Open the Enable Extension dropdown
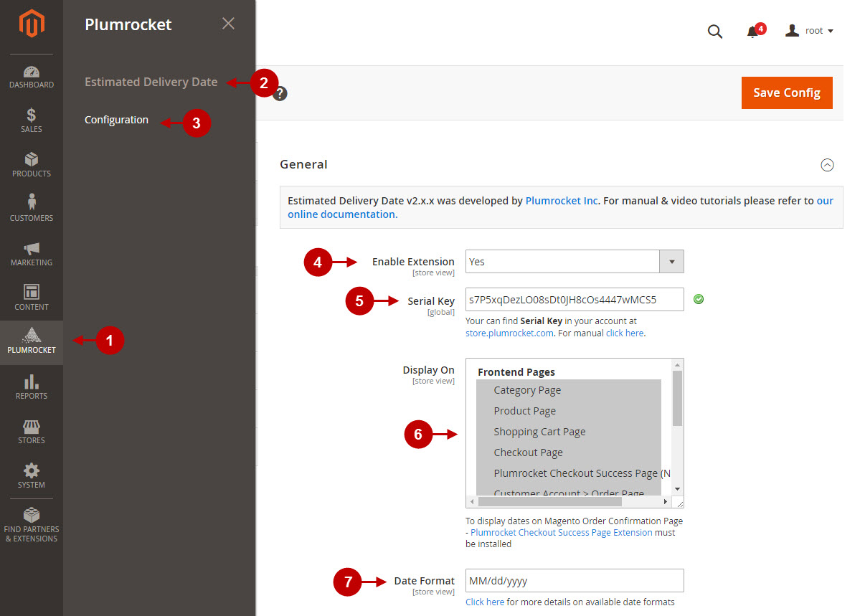This screenshot has height=616, width=865. (x=575, y=262)
